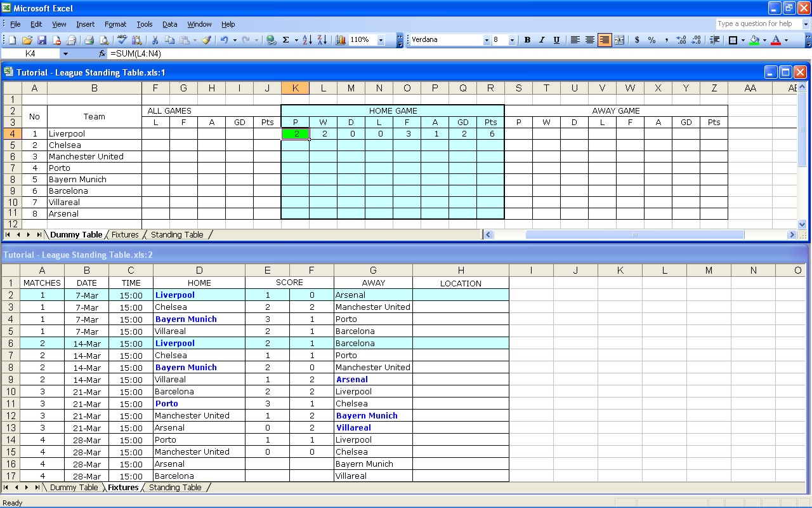Create a new blank workbook

tap(12, 40)
